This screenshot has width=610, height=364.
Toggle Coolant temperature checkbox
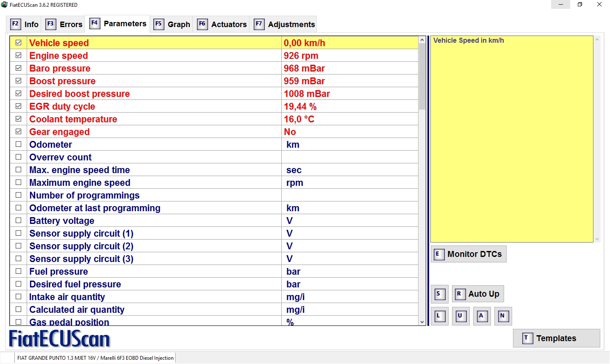coord(19,119)
